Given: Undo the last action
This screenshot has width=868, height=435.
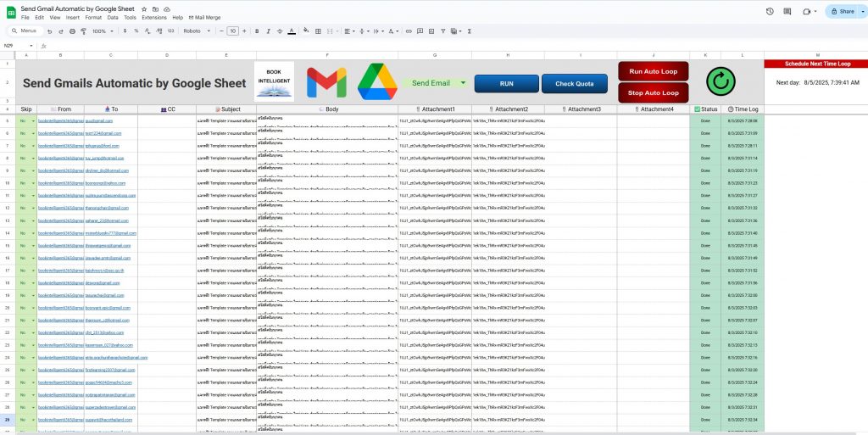Looking at the screenshot, I should tap(50, 31).
